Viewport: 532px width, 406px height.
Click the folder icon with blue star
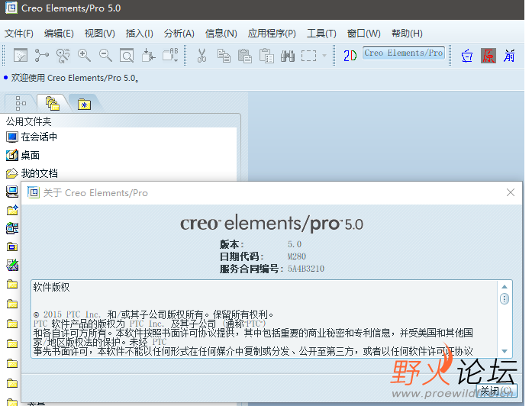point(12,211)
